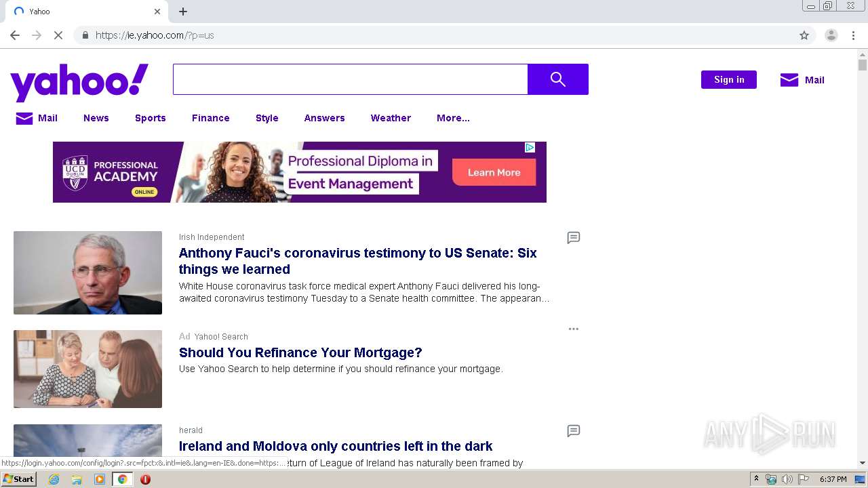Open Should You Refinance Your Mortgage link
This screenshot has height=488, width=868.
[300, 352]
